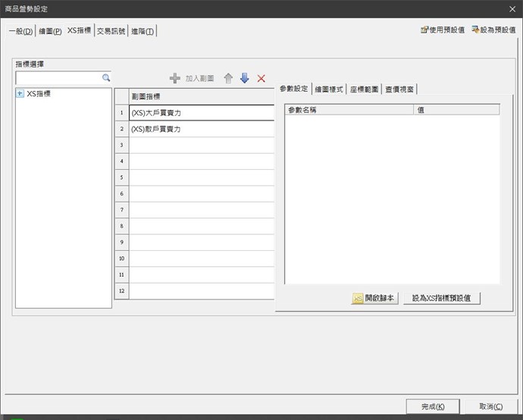Screen dimensions: 523x420
Task: Delete selected indicator with red X
Action: (x=261, y=78)
